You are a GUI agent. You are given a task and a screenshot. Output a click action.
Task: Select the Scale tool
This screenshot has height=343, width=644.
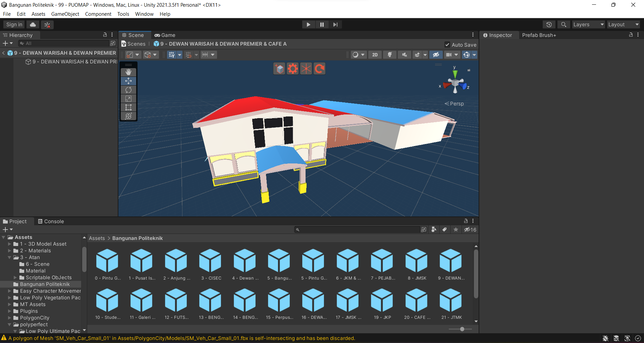128,99
